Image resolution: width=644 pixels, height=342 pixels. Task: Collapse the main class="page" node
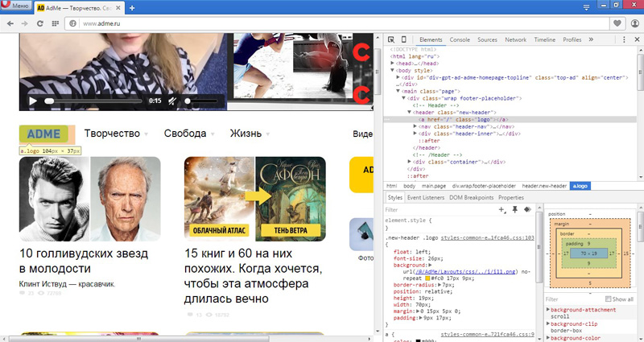click(x=398, y=91)
